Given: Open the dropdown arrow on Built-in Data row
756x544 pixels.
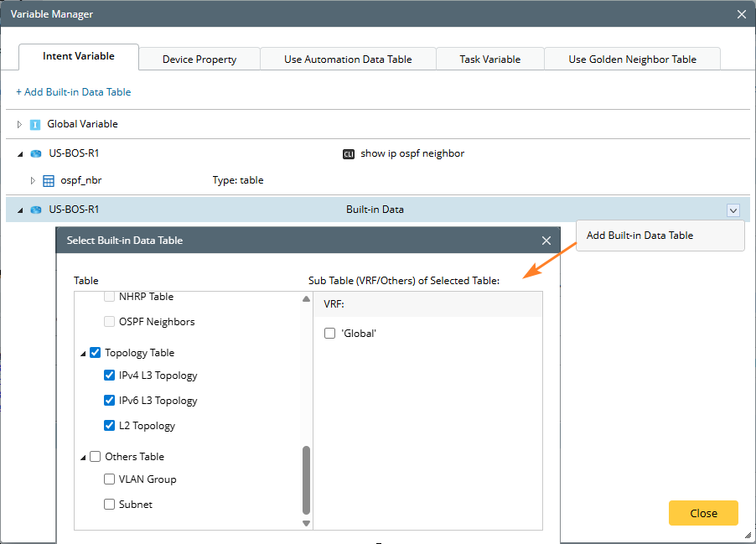Looking at the screenshot, I should coord(733,210).
